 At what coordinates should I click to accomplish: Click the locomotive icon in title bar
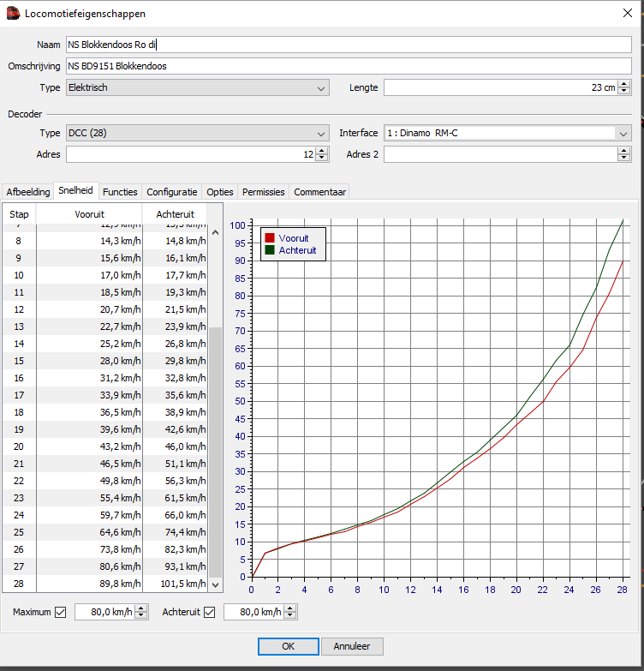pos(13,14)
